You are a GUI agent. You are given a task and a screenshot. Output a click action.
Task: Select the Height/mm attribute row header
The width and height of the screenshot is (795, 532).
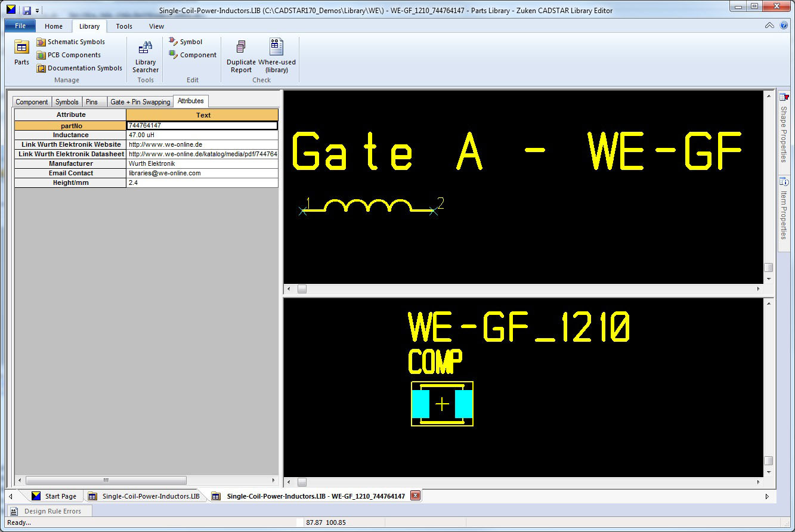tap(70, 183)
